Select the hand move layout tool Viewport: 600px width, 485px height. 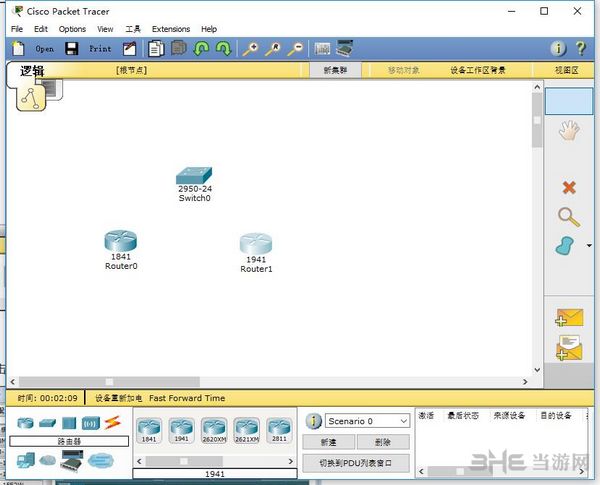(x=569, y=131)
